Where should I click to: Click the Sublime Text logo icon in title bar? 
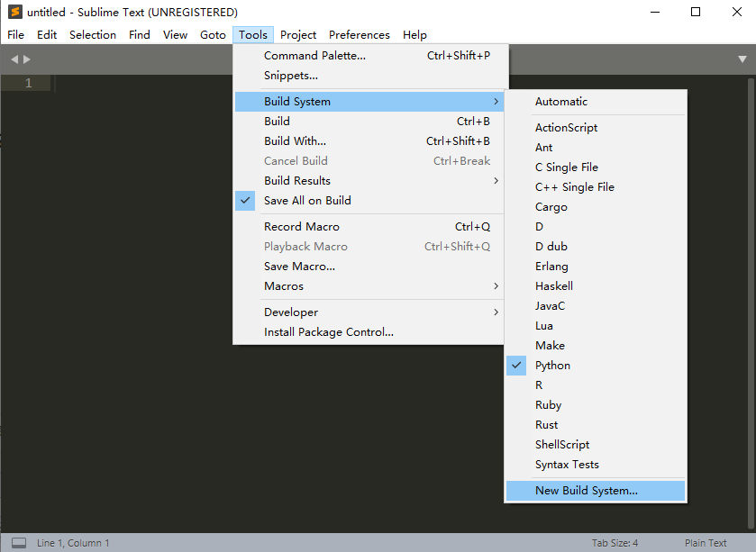[15, 12]
